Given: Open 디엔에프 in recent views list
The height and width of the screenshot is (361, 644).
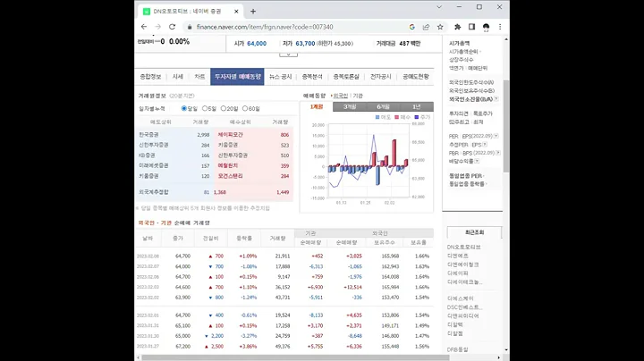Looking at the screenshot, I should 458,256.
